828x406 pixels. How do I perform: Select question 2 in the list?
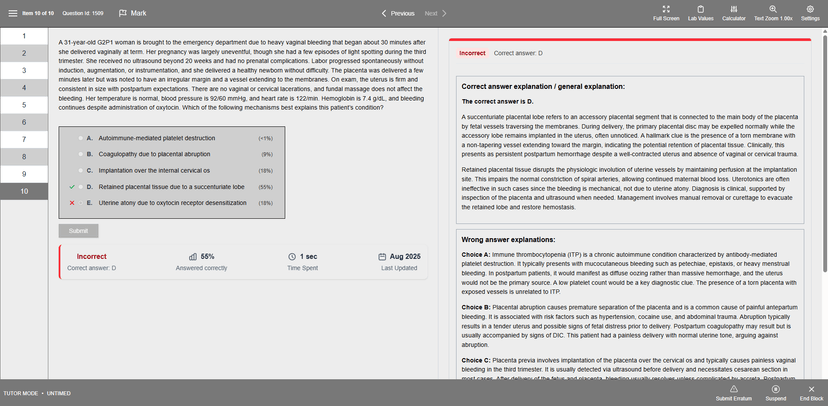24,53
